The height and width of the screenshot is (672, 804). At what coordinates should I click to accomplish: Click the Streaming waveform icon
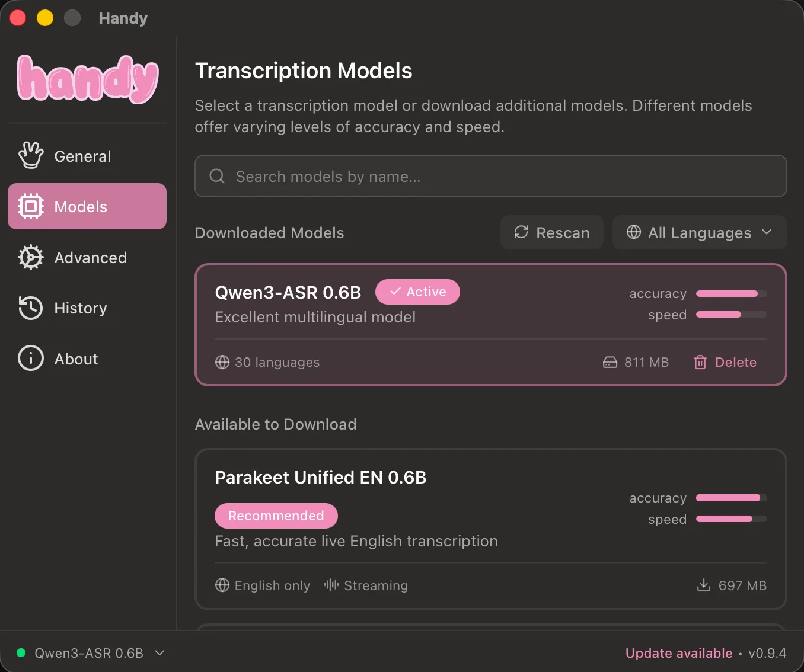[331, 585]
